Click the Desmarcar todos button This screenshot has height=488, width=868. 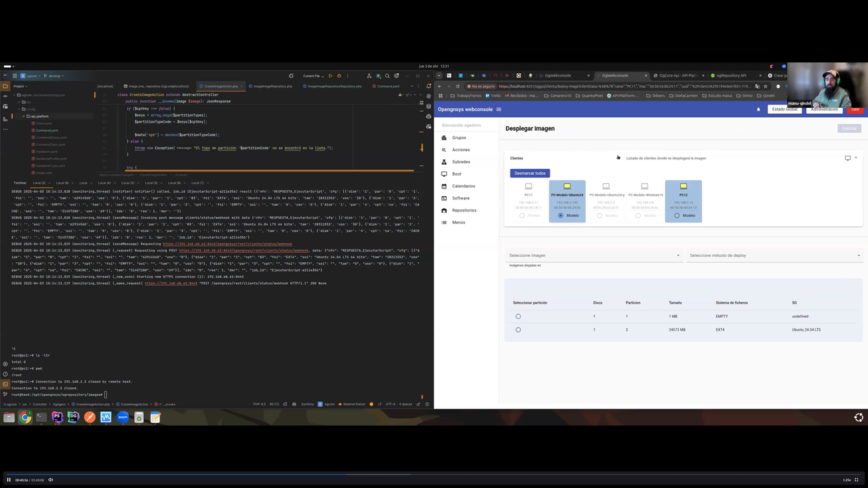(530, 174)
